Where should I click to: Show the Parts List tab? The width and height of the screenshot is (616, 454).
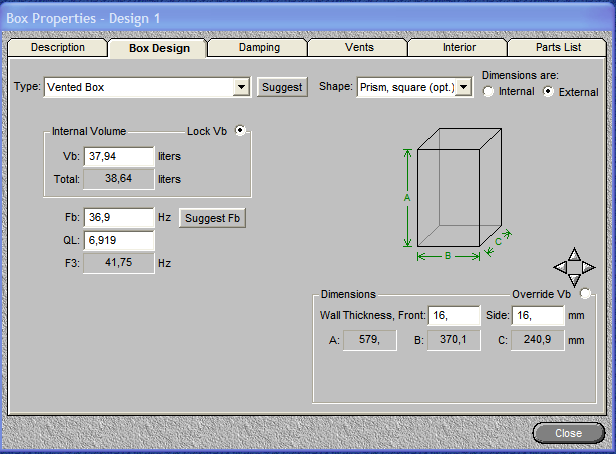[x=558, y=48]
